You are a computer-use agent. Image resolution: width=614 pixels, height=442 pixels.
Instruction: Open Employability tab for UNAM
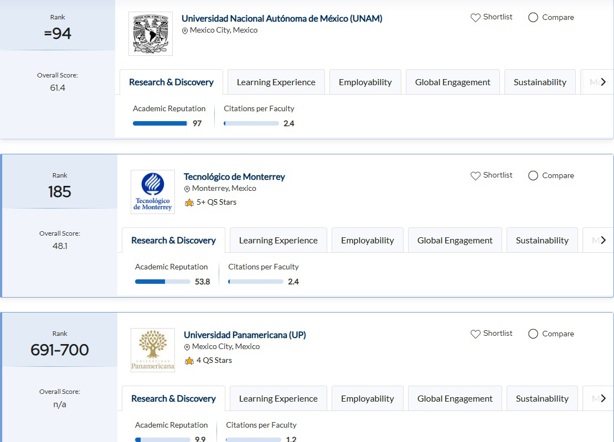[365, 82]
